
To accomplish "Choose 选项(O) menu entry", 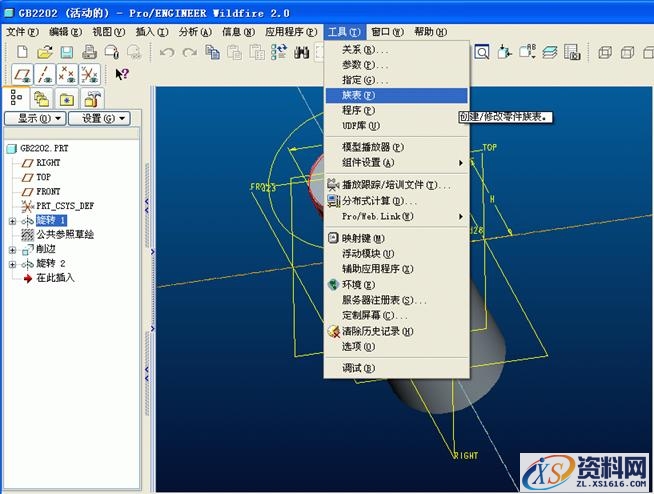I will [396, 347].
